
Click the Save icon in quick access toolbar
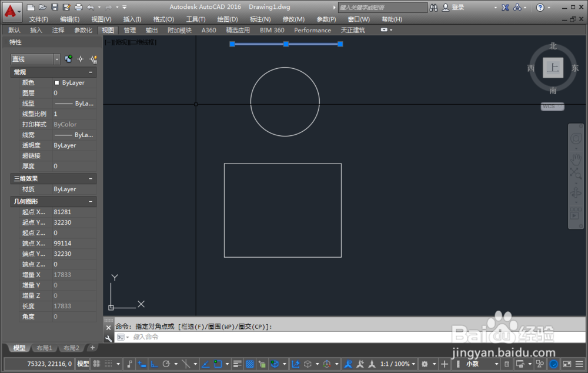55,7
